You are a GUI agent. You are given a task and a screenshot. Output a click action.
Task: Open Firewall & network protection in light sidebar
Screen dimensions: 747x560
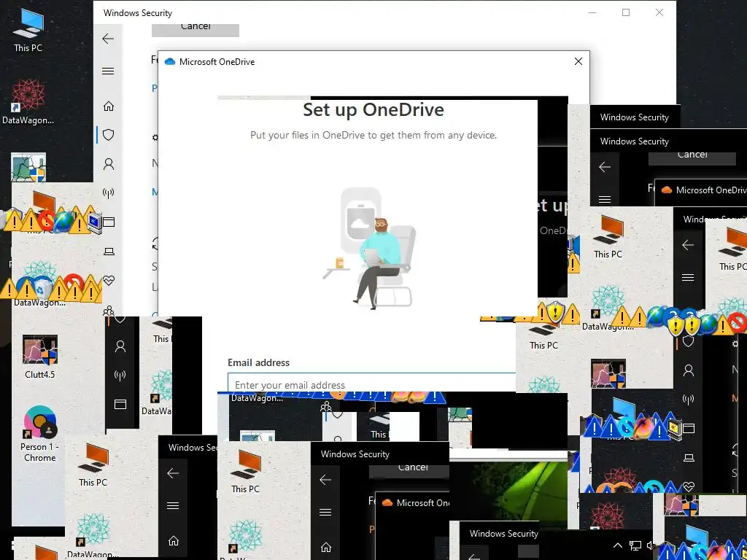[109, 192]
